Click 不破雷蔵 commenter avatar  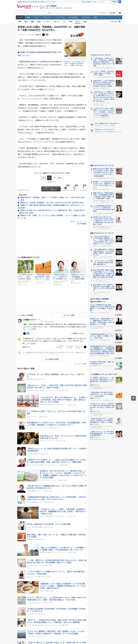tap(20, 321)
